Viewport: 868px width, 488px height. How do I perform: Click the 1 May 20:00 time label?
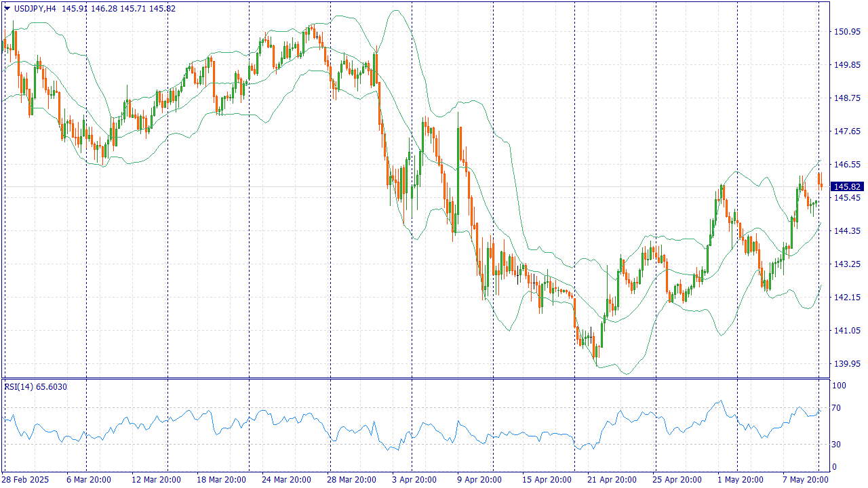741,480
